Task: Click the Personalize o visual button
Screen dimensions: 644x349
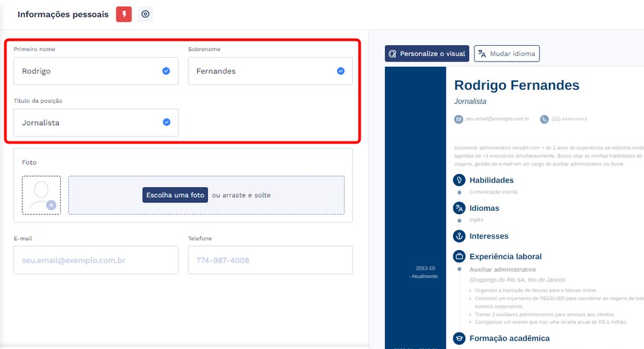Action: pyautogui.click(x=427, y=54)
